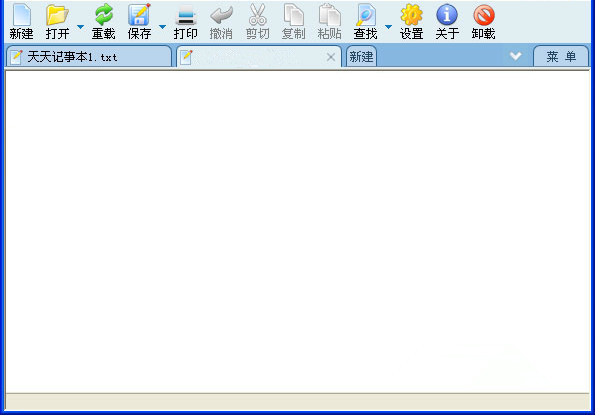The height and width of the screenshot is (415, 595).
Task: Switch to the 天天记事本1.txt tab
Action: 89,57
